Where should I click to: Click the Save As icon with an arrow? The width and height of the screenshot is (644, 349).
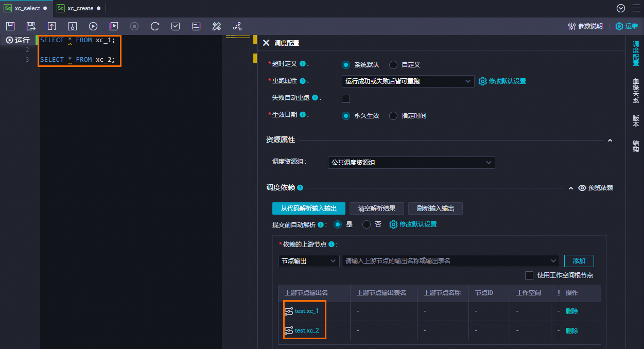(x=31, y=26)
